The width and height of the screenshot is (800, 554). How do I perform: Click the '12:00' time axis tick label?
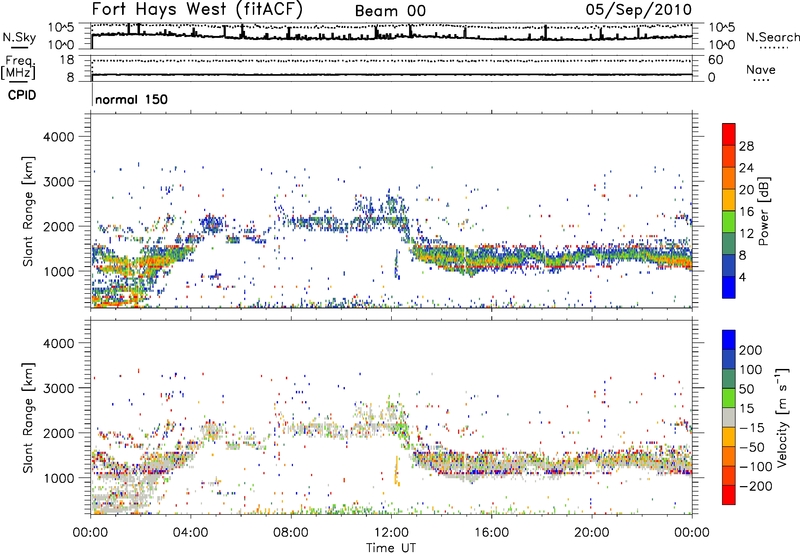coord(391,532)
